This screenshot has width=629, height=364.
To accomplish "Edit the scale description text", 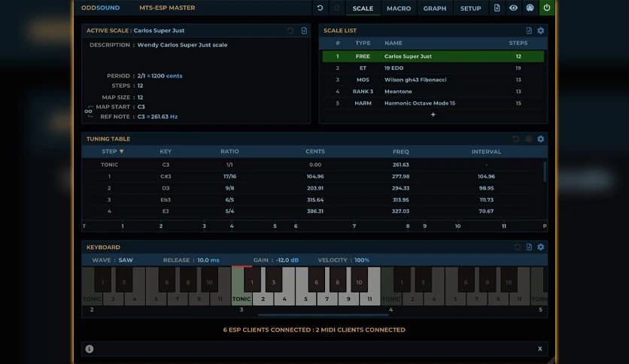I will 182,45.
